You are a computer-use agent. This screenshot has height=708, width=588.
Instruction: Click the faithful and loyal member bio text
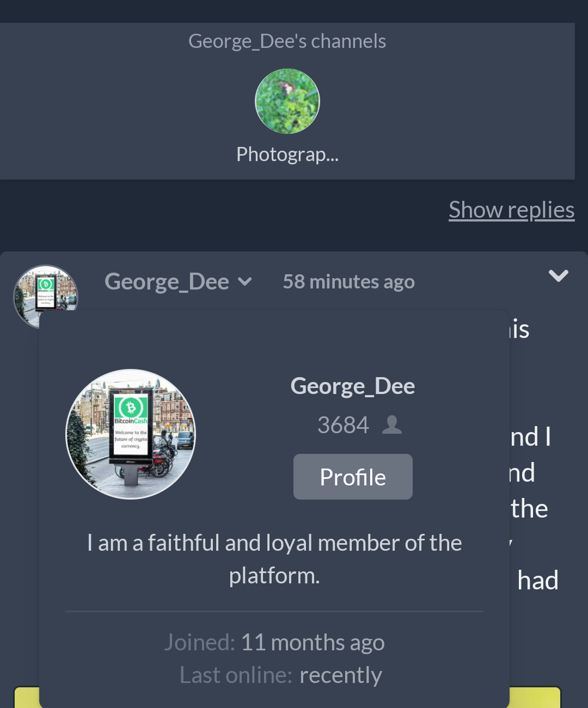(x=274, y=559)
